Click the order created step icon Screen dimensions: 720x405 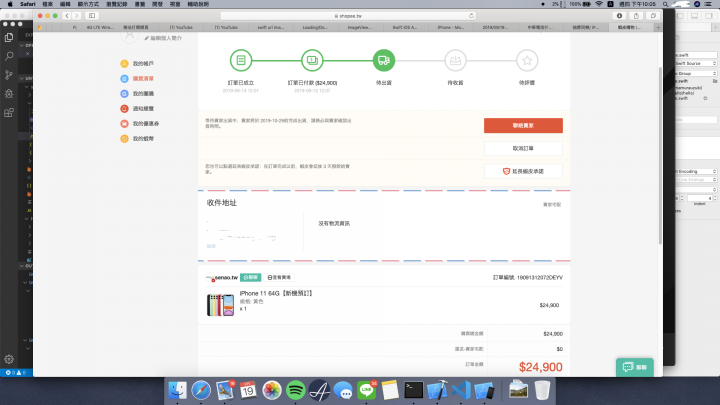(241, 60)
